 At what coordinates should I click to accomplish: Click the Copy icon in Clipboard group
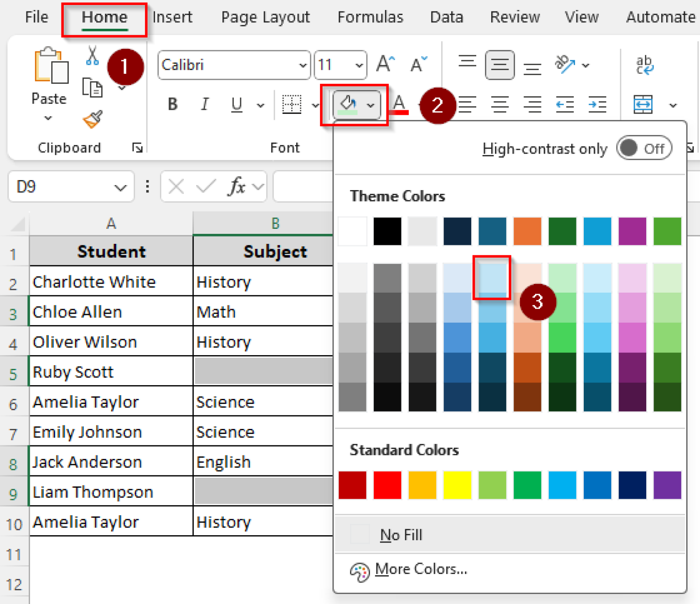pos(92,87)
